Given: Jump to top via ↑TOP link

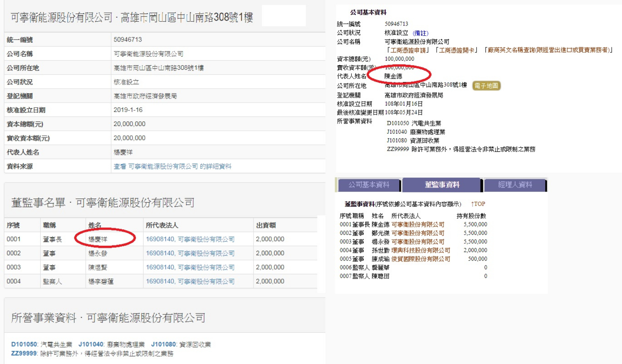Looking at the screenshot, I should pos(478,204).
